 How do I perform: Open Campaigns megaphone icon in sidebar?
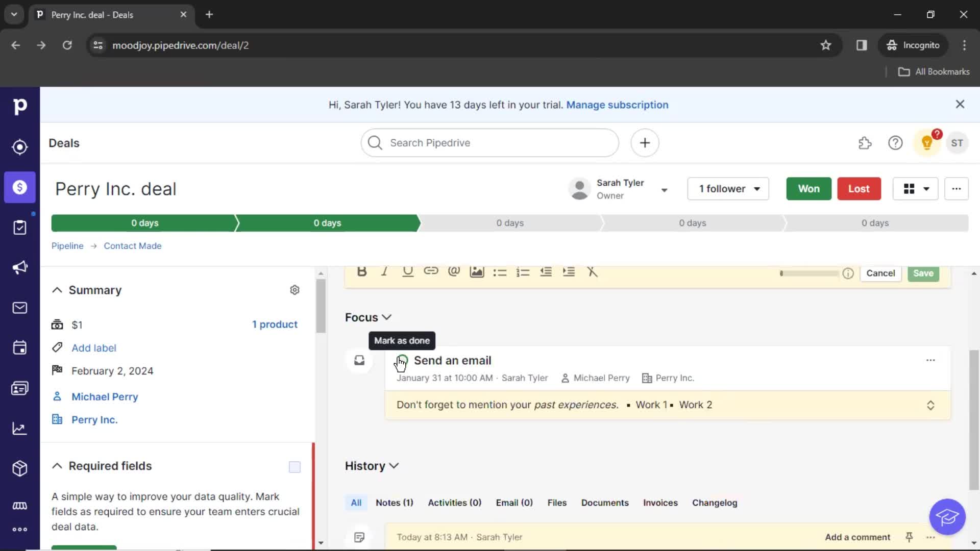[x=20, y=267]
